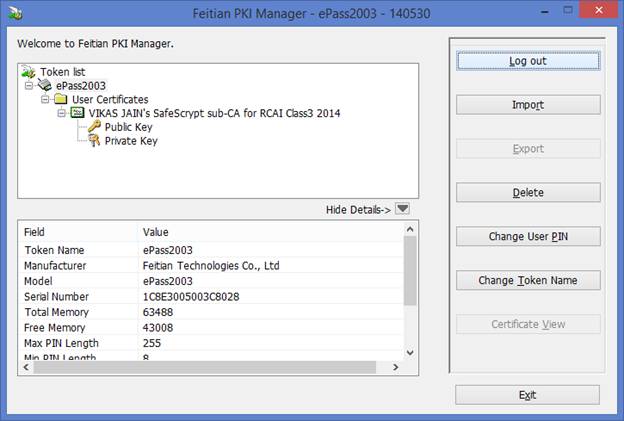Click the Import button

point(528,105)
